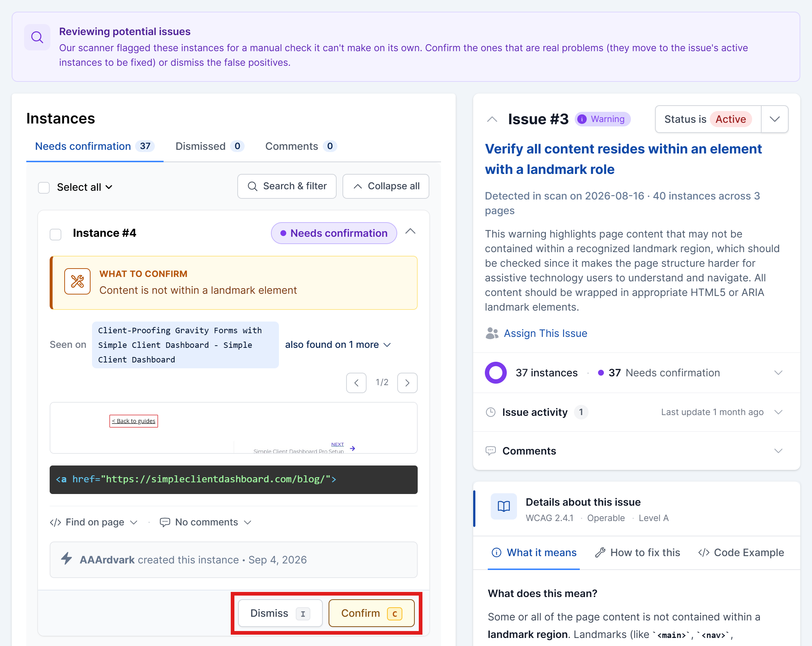Expand the Find on page dropdown
This screenshot has width=812, height=646.
(94, 522)
